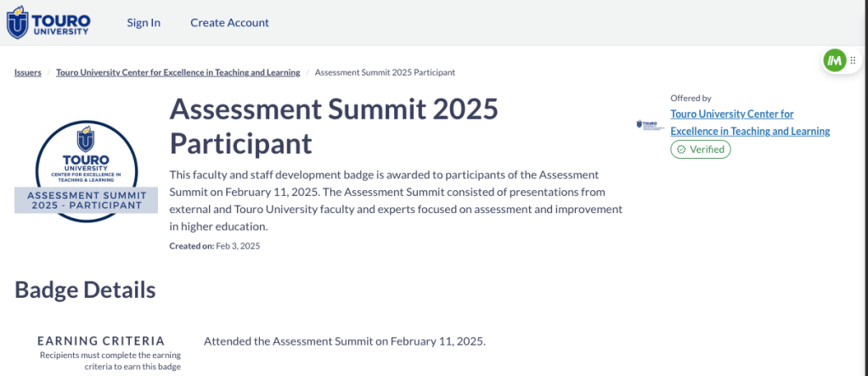Screen dimensions: 868x376
Task: Click the green IM extension icon
Action: (834, 60)
